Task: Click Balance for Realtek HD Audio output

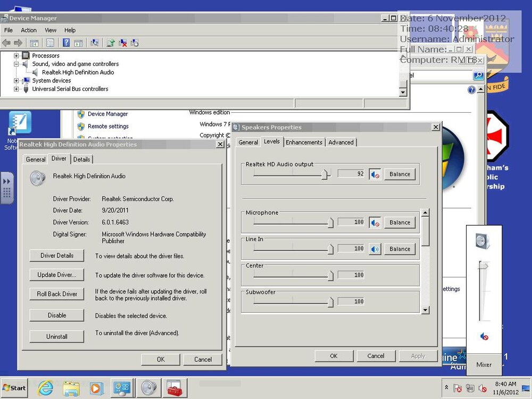Action: (400, 174)
